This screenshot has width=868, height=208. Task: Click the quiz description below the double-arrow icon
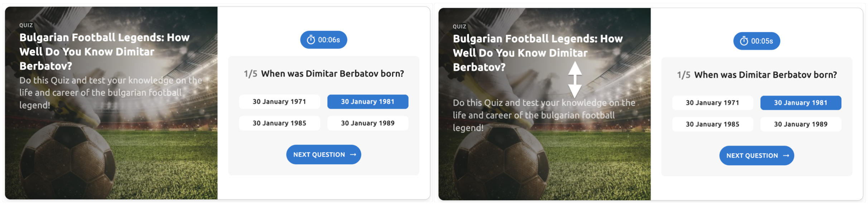click(544, 115)
